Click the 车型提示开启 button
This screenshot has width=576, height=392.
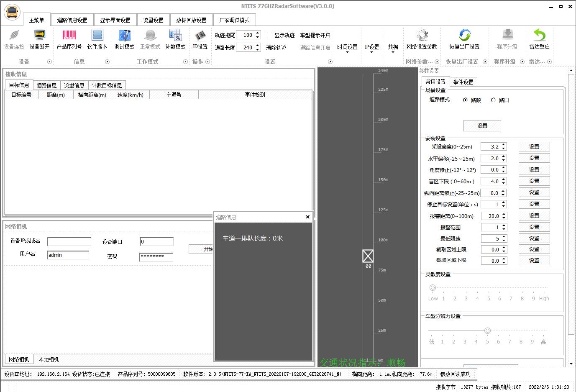(x=315, y=35)
